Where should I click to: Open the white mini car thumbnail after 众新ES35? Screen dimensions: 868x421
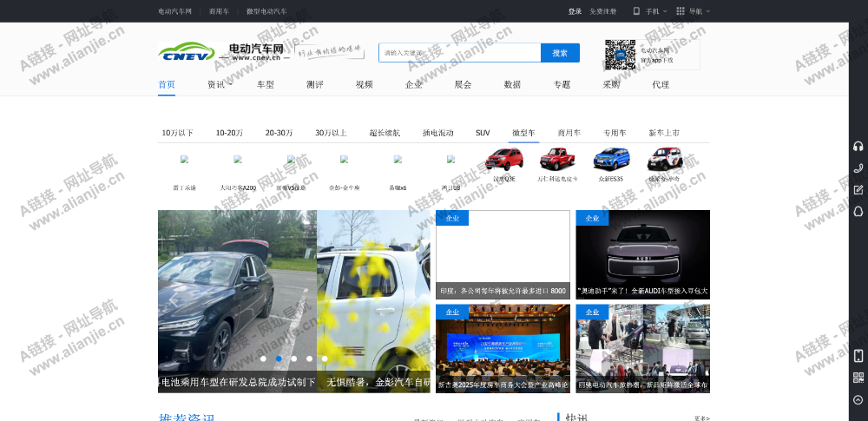pos(665,159)
